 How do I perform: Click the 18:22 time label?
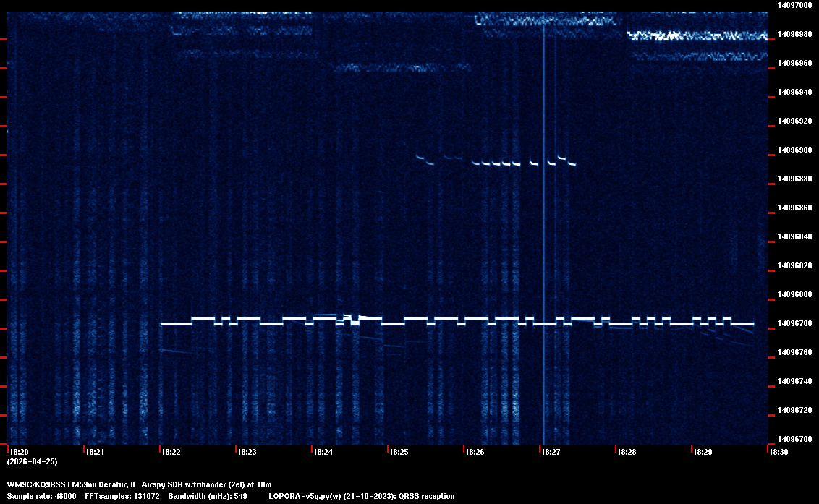171,452
